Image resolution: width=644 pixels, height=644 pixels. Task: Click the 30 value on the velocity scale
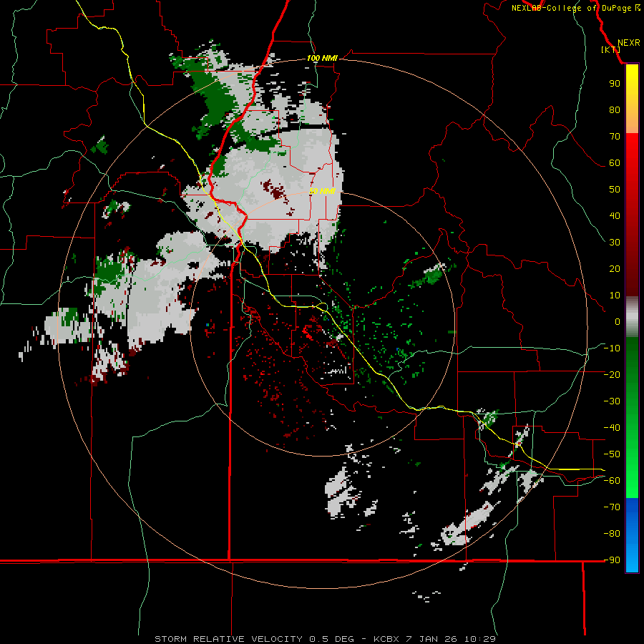pos(615,243)
